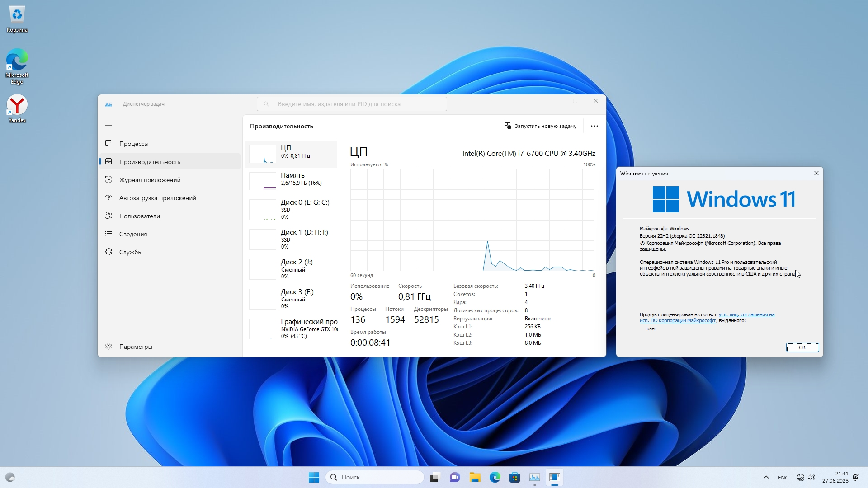This screenshot has width=868, height=488.
Task: Show hidden system tray icons chevron
Action: tap(766, 477)
